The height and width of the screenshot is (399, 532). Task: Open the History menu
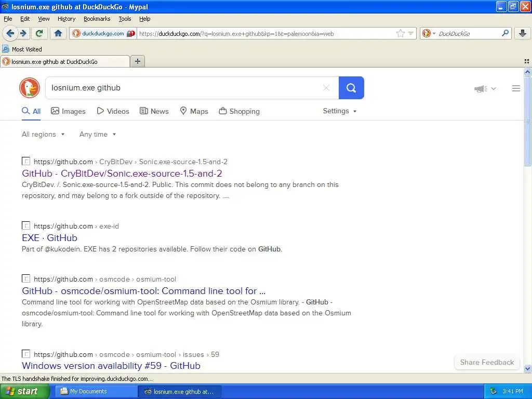click(66, 19)
